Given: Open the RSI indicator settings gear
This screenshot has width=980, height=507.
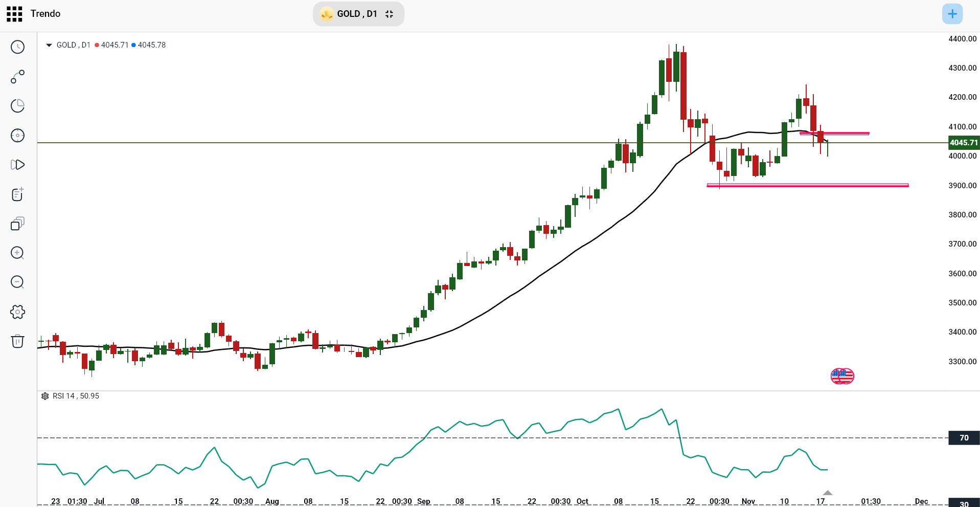Looking at the screenshot, I should [x=45, y=396].
